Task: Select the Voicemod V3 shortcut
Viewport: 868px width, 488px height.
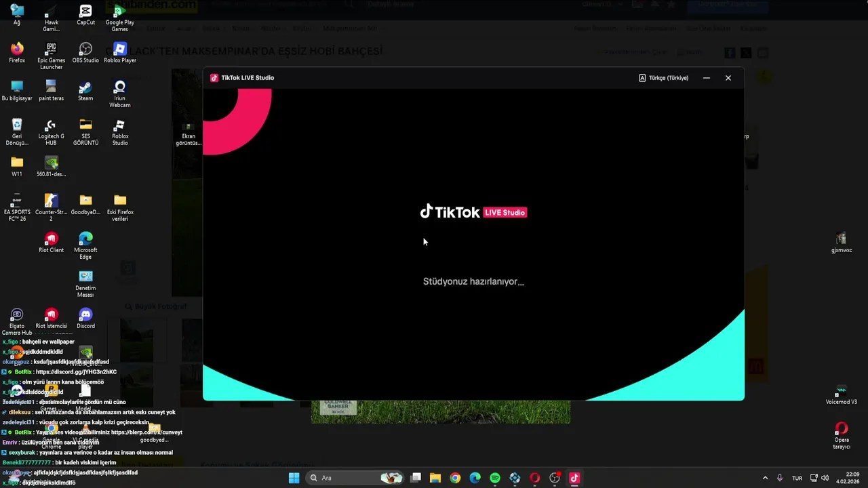Action: click(842, 394)
